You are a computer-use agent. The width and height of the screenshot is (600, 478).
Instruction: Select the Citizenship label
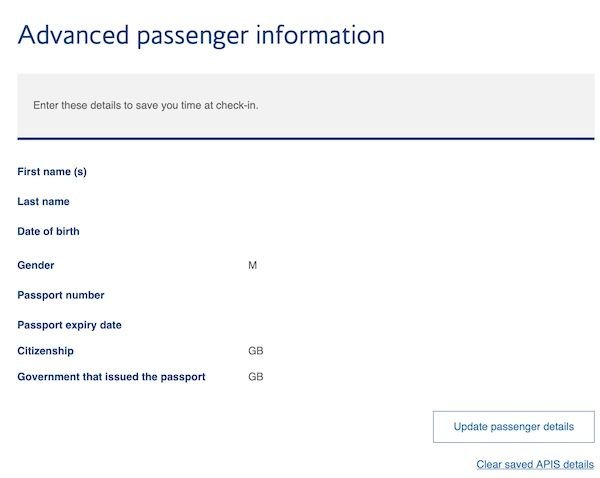(x=46, y=351)
